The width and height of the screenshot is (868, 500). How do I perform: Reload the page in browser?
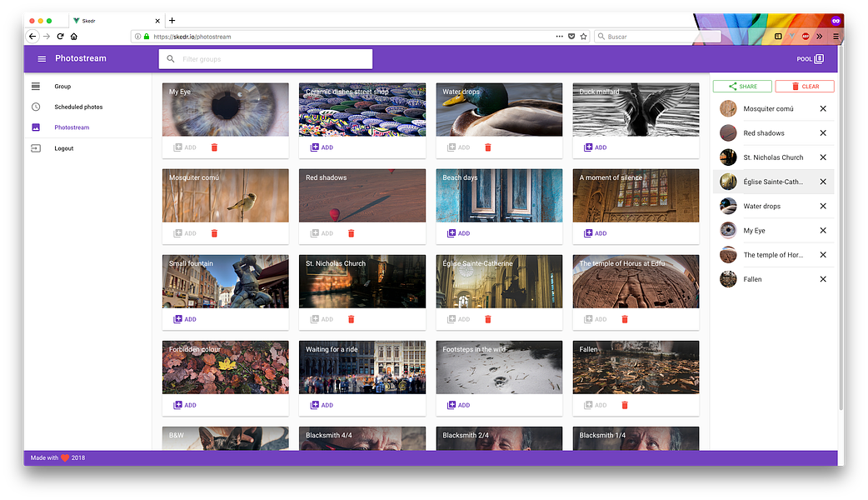(x=60, y=37)
